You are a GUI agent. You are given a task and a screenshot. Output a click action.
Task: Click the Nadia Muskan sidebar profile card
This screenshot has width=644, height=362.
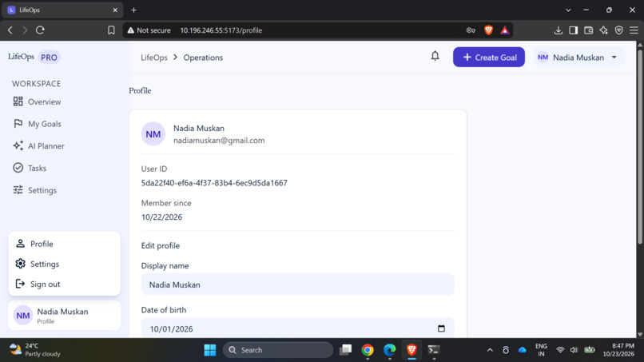click(x=65, y=316)
